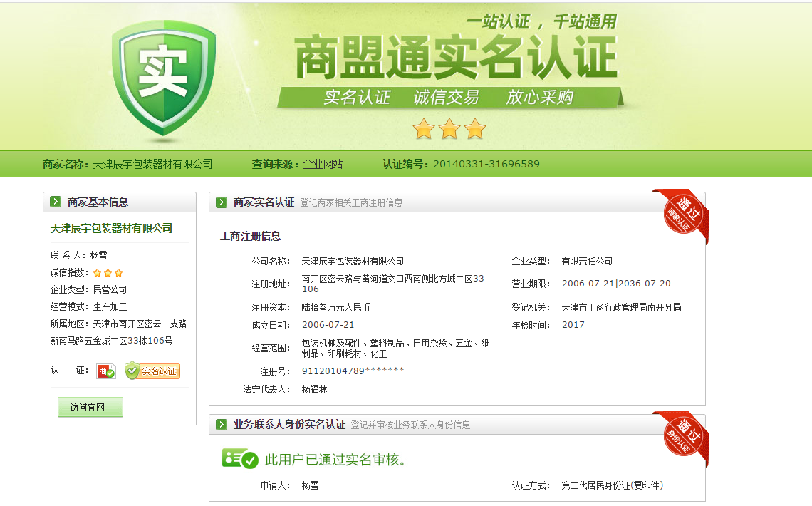Open the 访问官网 button
Screen dimensions: 812x506
click(x=90, y=408)
